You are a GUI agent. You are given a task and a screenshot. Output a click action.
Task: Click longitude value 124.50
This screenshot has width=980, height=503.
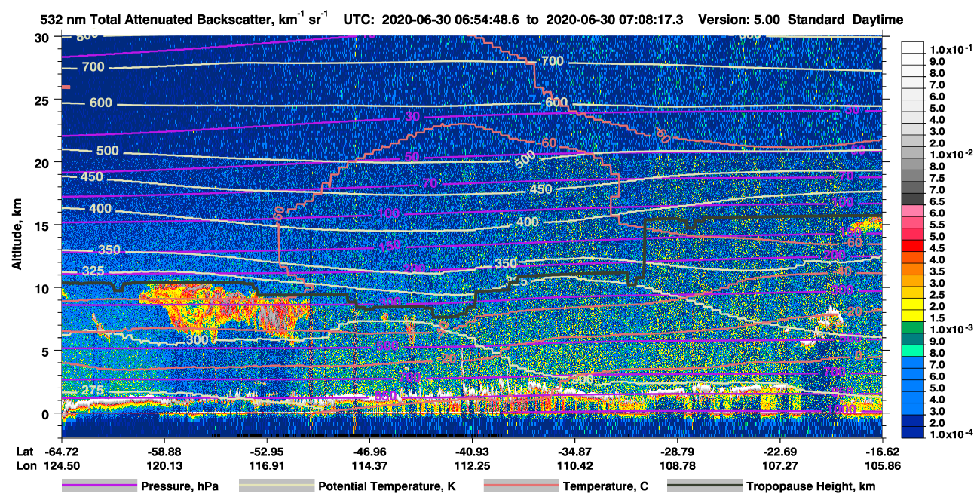tap(63, 466)
